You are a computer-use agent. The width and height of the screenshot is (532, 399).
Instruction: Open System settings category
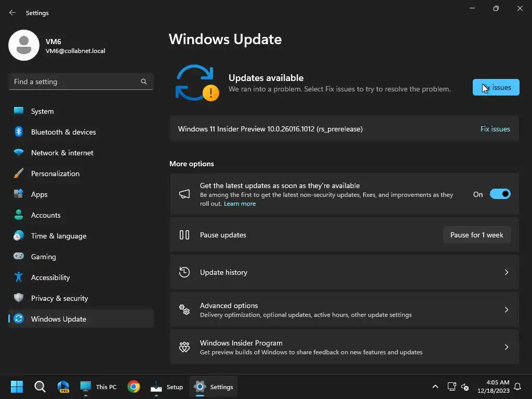click(x=81, y=111)
